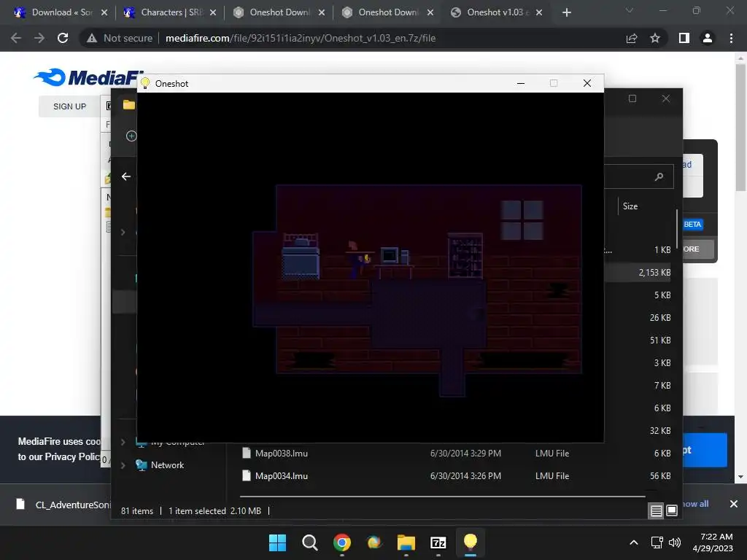
Task: Go forward in Chrome browser
Action: (x=39, y=38)
